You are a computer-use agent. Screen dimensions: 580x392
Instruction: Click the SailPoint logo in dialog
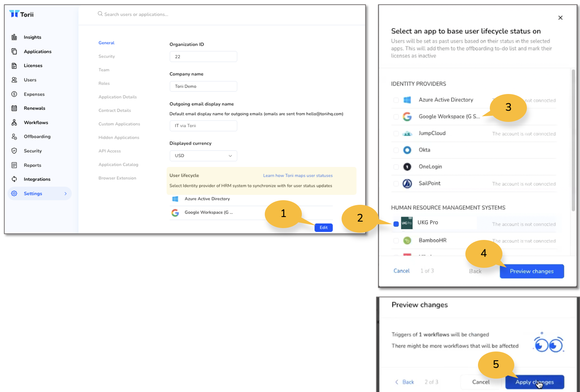(407, 183)
